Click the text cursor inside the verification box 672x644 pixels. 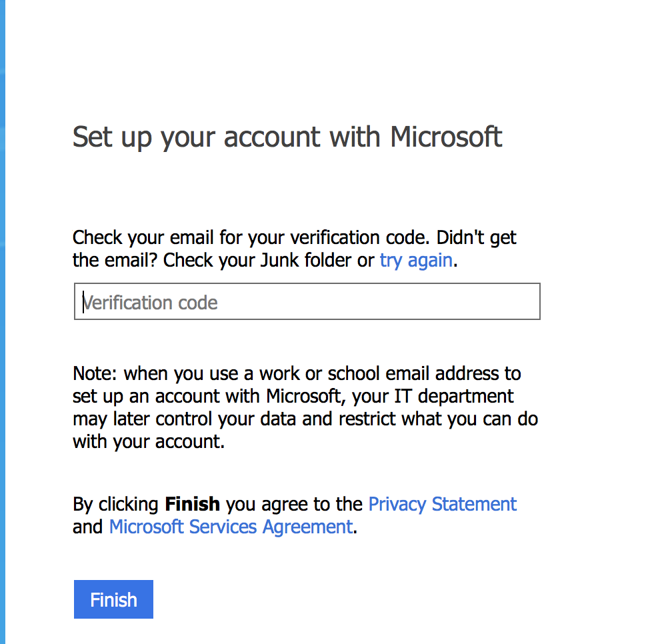83,301
